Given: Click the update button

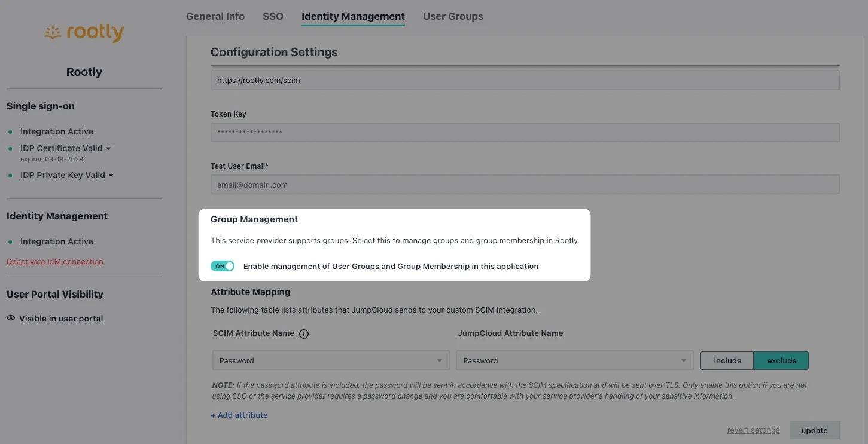Looking at the screenshot, I should click(x=814, y=430).
